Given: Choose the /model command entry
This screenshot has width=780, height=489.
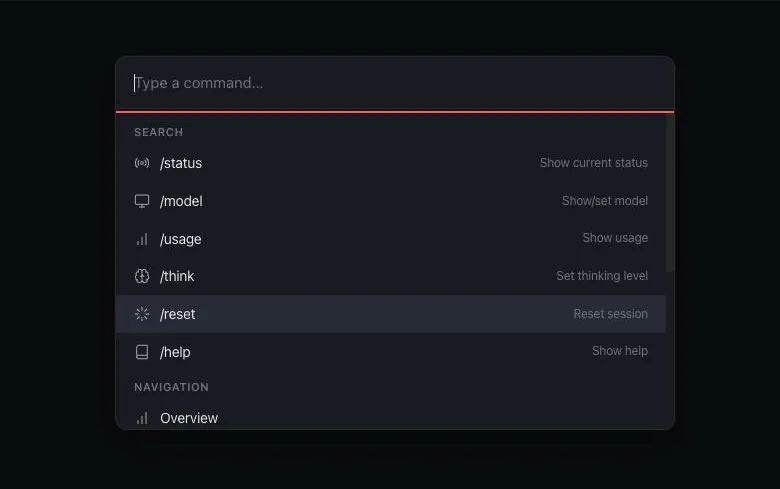Looking at the screenshot, I should pos(181,201).
